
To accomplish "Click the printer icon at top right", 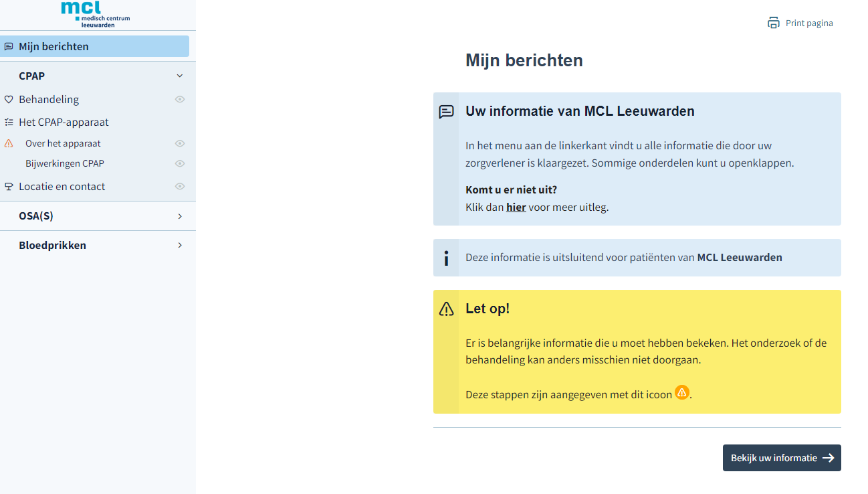I will click(773, 23).
